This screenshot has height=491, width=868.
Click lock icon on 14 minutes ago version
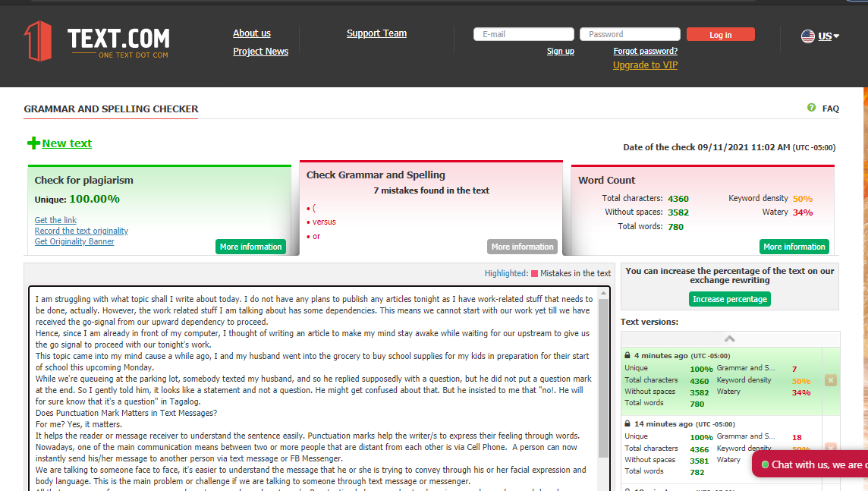(x=627, y=423)
